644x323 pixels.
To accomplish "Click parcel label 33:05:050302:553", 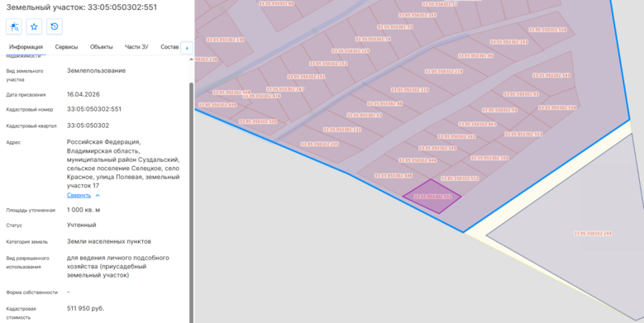I will [x=523, y=134].
